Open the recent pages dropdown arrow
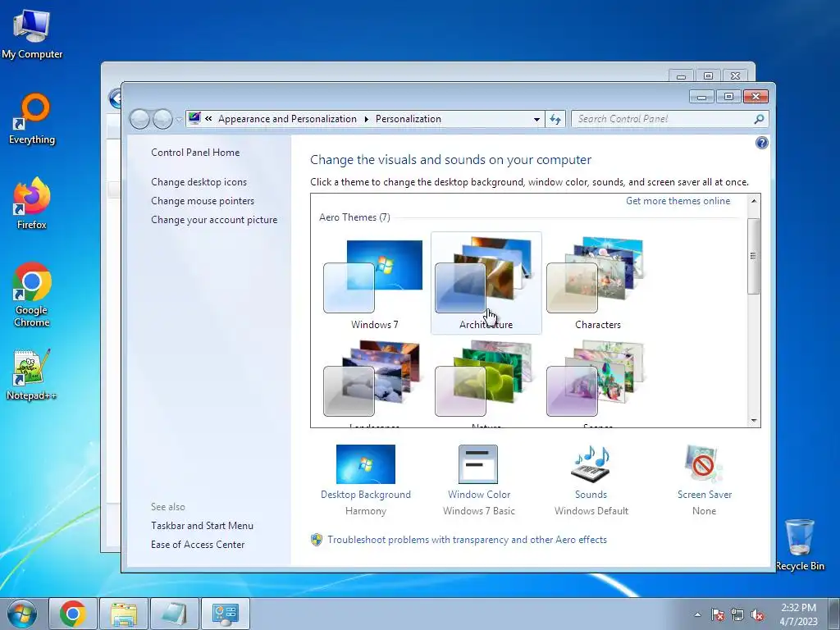The width and height of the screenshot is (840, 630). coord(179,119)
